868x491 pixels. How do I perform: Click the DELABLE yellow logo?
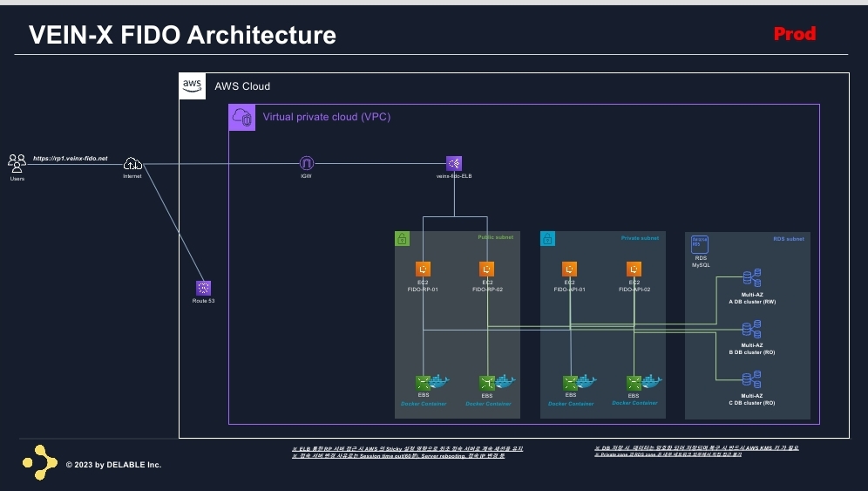coord(39,462)
